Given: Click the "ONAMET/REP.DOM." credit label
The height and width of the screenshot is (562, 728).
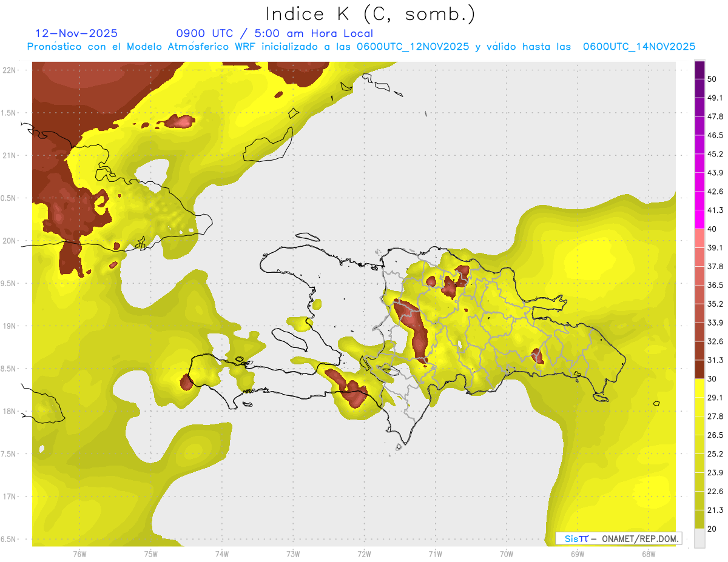Looking at the screenshot, I should 640,538.
